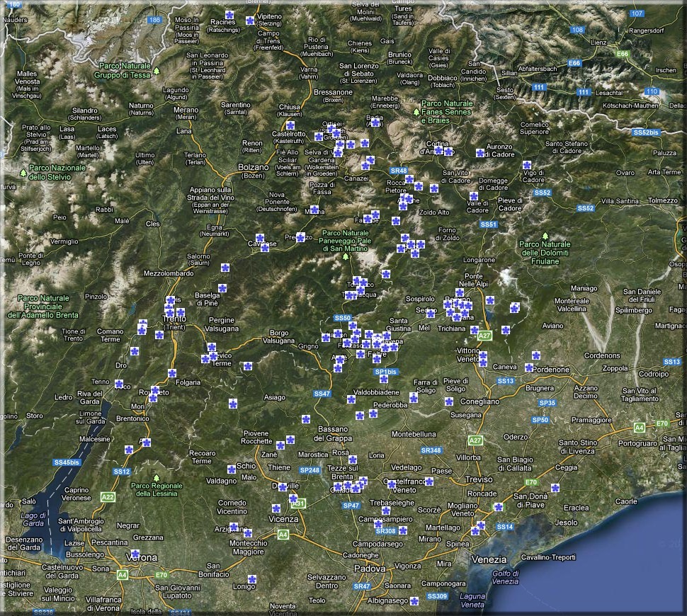687x616 pixels.
Task: Click the Lago di Garda label
Action: pos(33,519)
